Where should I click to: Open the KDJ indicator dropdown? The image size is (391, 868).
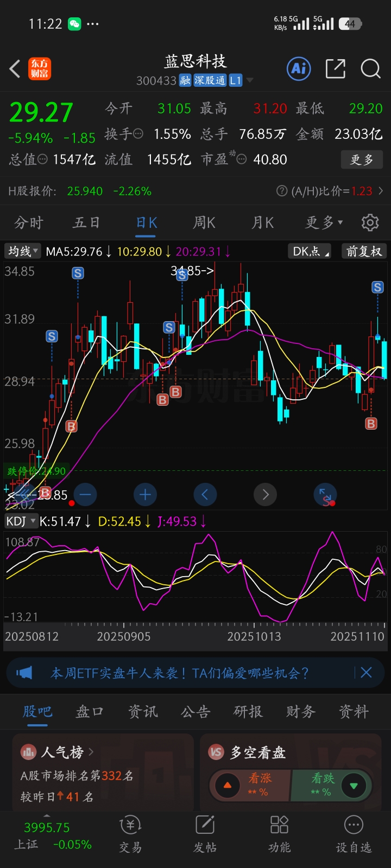21,521
